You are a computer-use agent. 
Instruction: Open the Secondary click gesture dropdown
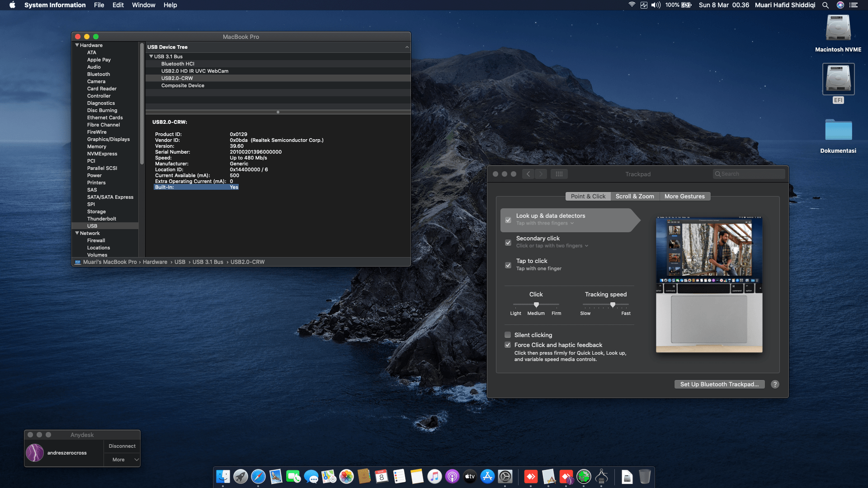coord(587,246)
